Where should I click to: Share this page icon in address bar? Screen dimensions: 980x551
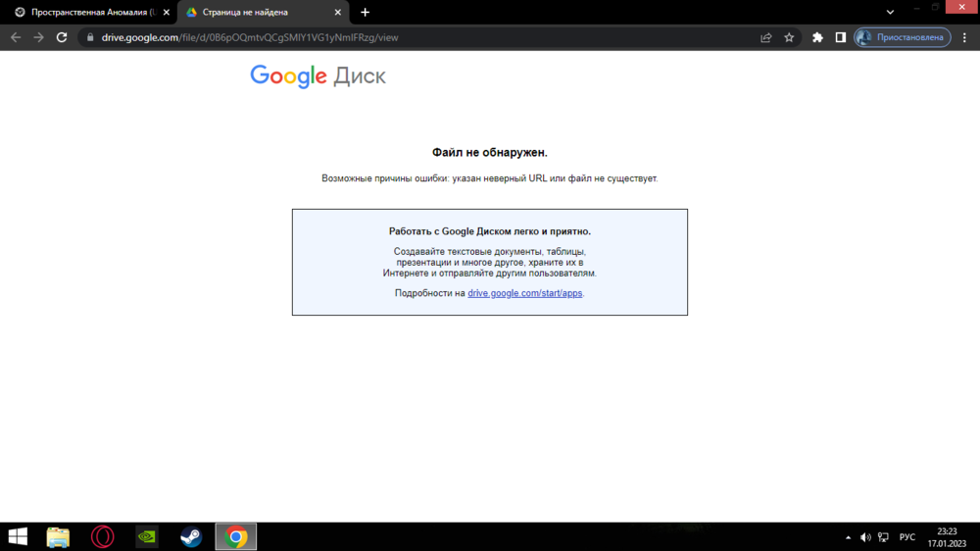(765, 37)
